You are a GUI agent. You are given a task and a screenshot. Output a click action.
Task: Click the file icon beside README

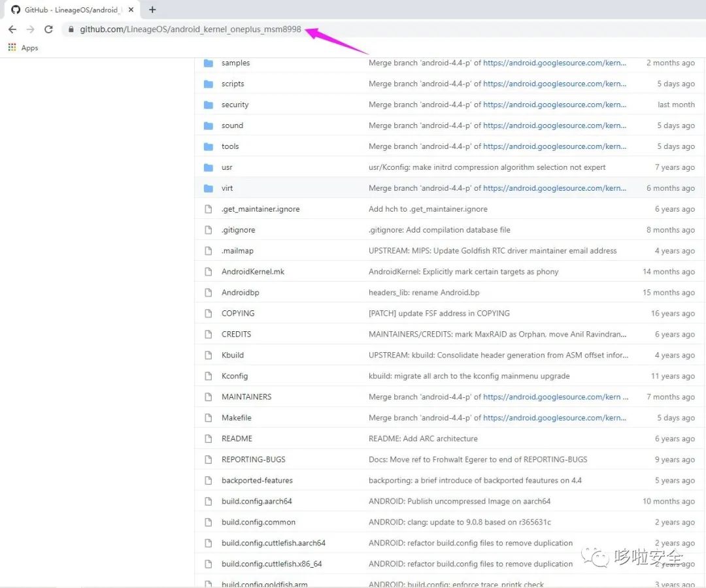(x=208, y=438)
